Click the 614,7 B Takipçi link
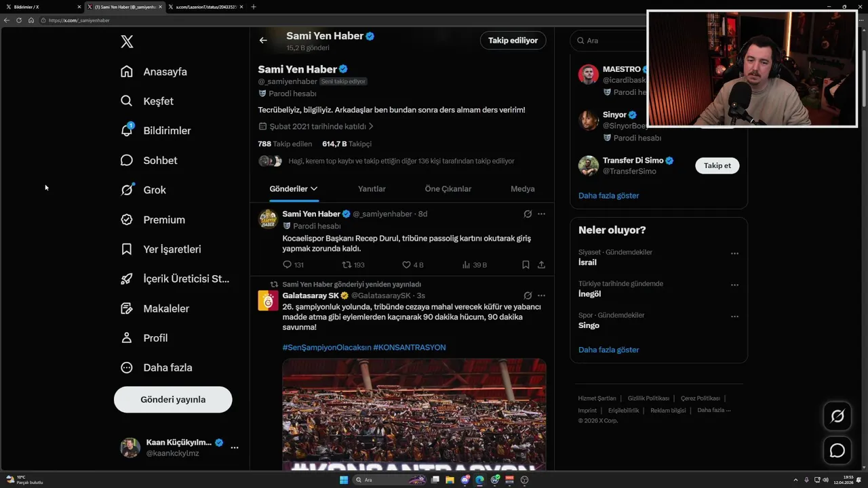Image resolution: width=868 pixels, height=488 pixels. click(x=347, y=144)
